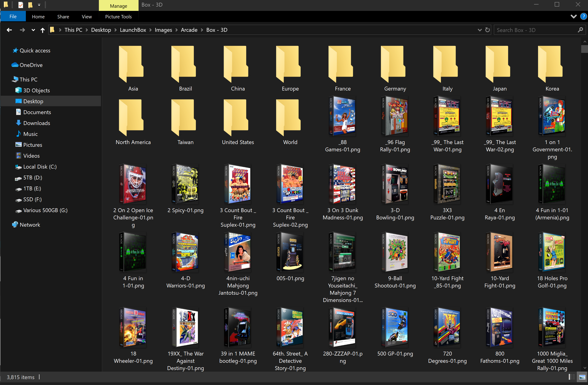Go back to previous folder
The image size is (588, 385).
coord(9,30)
